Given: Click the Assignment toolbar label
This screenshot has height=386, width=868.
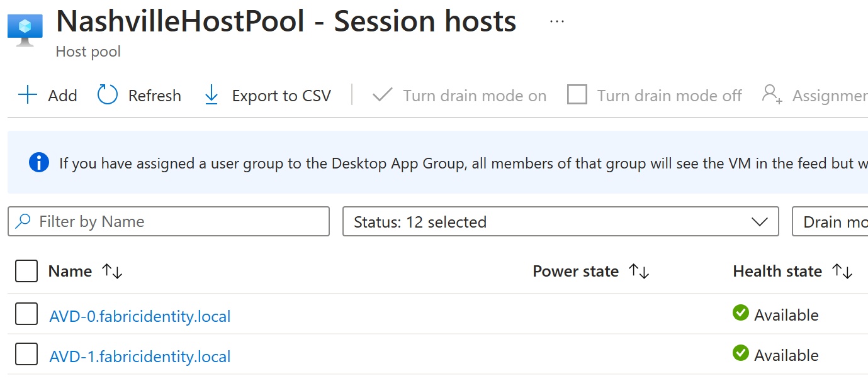Looking at the screenshot, I should click(x=830, y=96).
